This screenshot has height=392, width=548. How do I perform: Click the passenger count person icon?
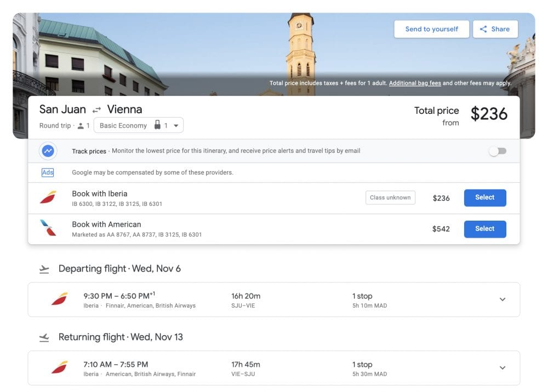click(x=81, y=126)
